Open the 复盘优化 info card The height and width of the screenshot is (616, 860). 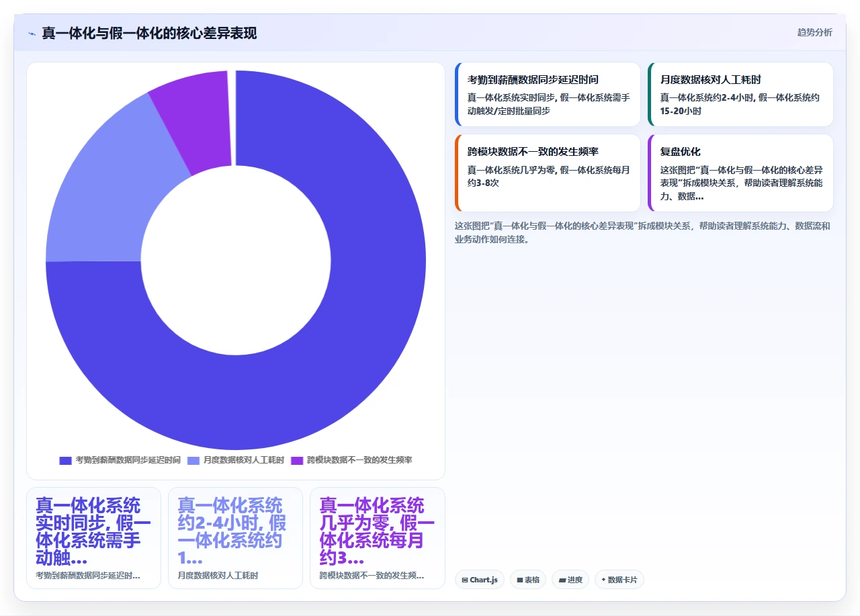pyautogui.click(x=740, y=173)
